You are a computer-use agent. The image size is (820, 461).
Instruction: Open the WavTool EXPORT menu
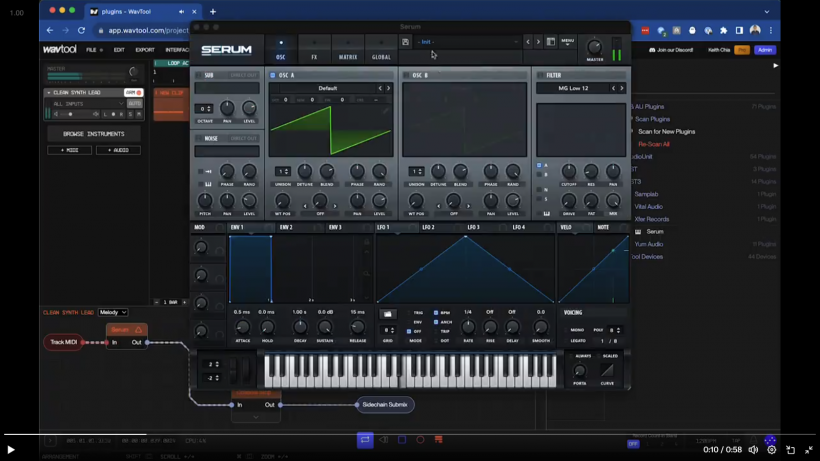click(x=145, y=50)
